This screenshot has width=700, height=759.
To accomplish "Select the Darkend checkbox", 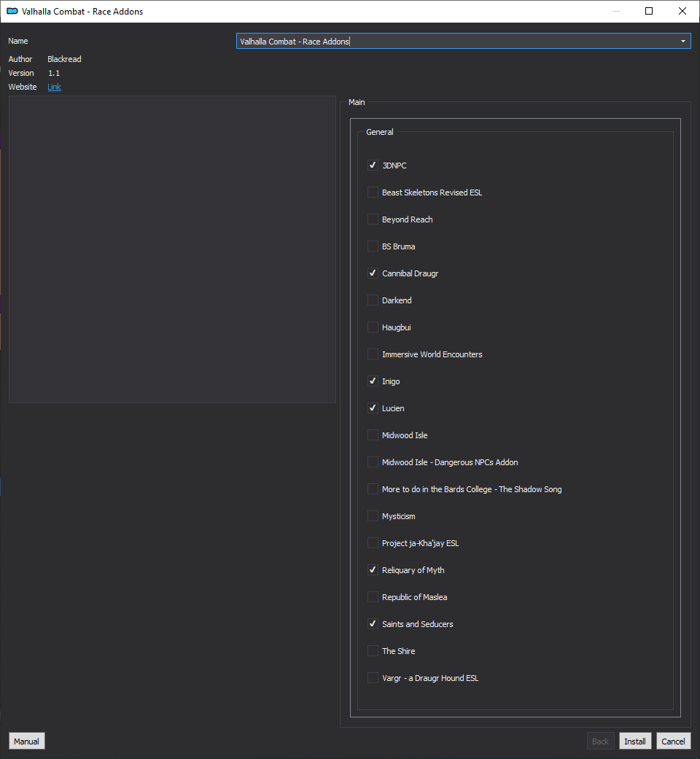I will [x=373, y=300].
